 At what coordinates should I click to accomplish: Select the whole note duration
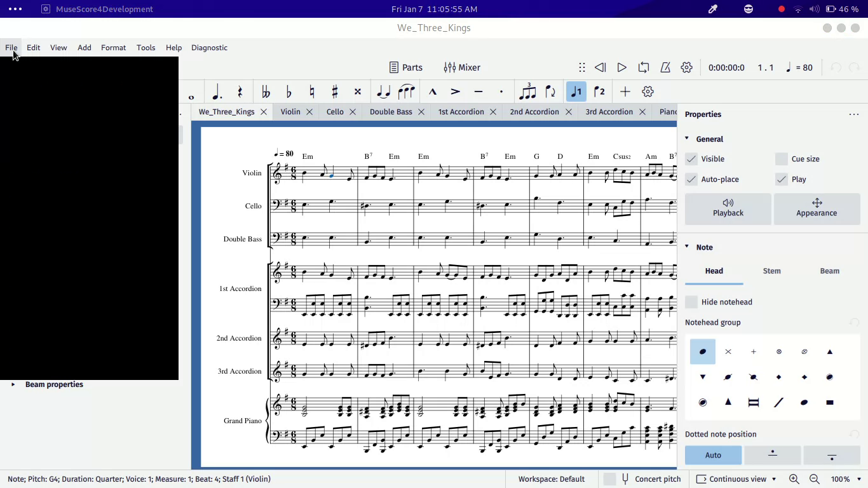point(191,97)
